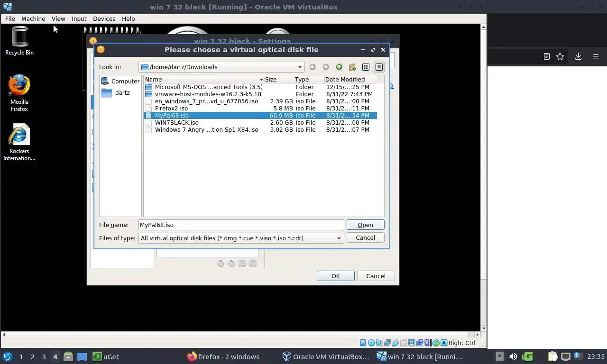Viewport: 607px width, 364px height.
Task: Click keyboard capture down-arrow status icon
Action: click(444, 343)
